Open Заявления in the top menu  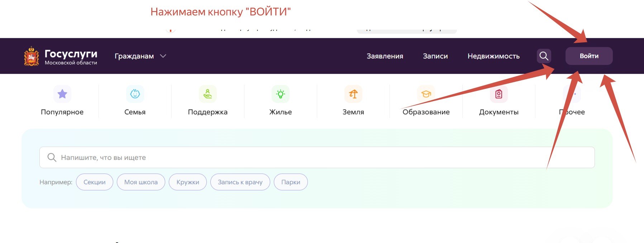coord(385,56)
